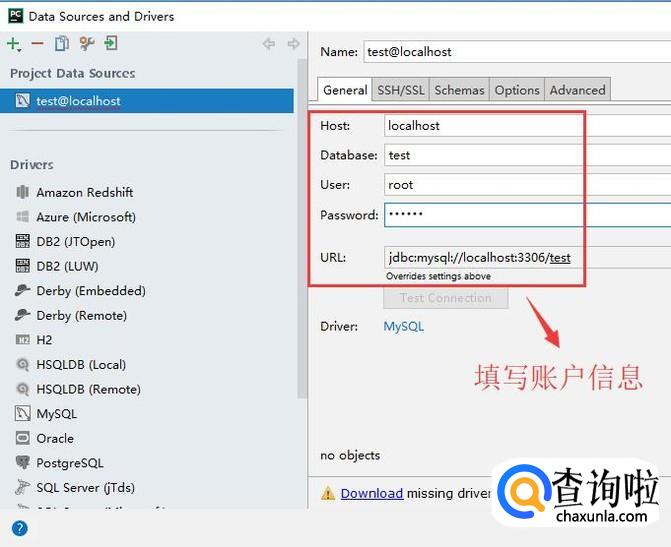Screen dimensions: 671x547
Task: Select DB2 (LUW) driver name
Action: [x=67, y=266]
